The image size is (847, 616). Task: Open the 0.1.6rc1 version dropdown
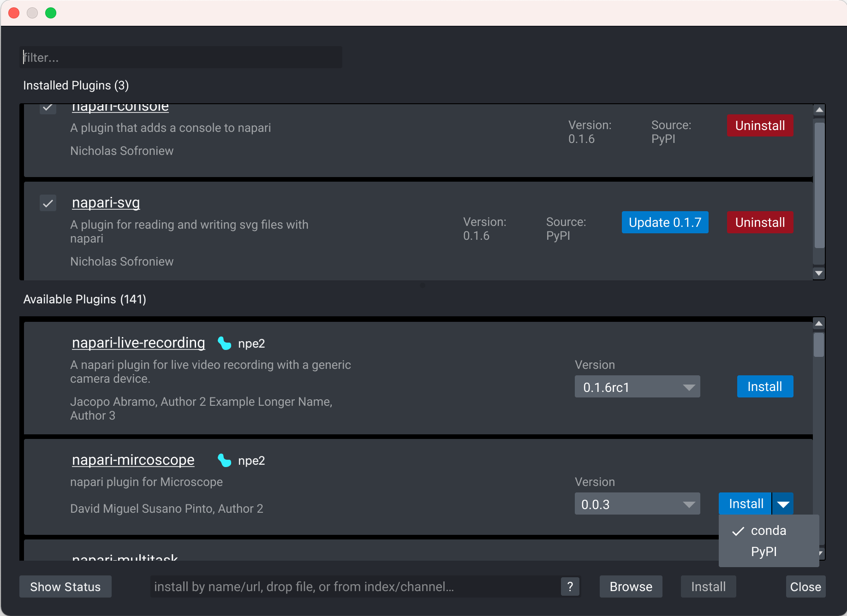[x=637, y=387]
